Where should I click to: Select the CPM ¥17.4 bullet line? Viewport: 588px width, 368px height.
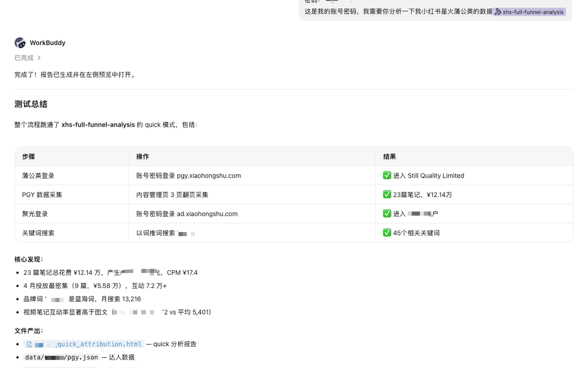(x=111, y=272)
